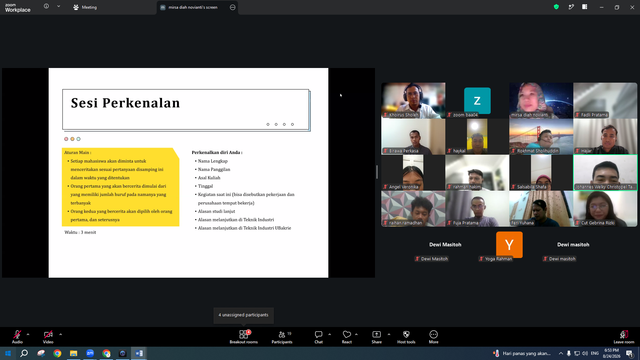Click the Zoom Workplace logo
This screenshot has height=360, width=640.
(x=18, y=8)
